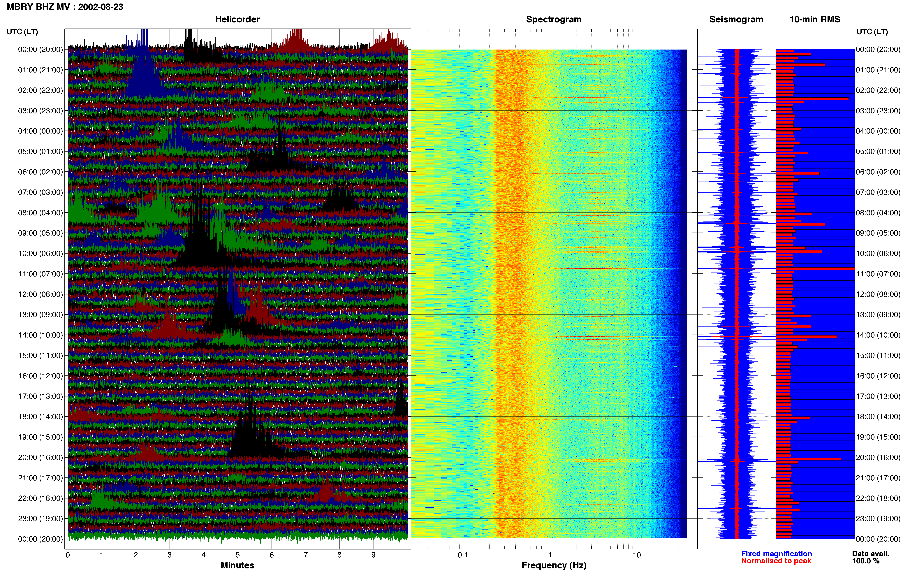924x578 pixels.
Task: Click left time label '21:00 (17:00)'
Action: click(x=41, y=478)
